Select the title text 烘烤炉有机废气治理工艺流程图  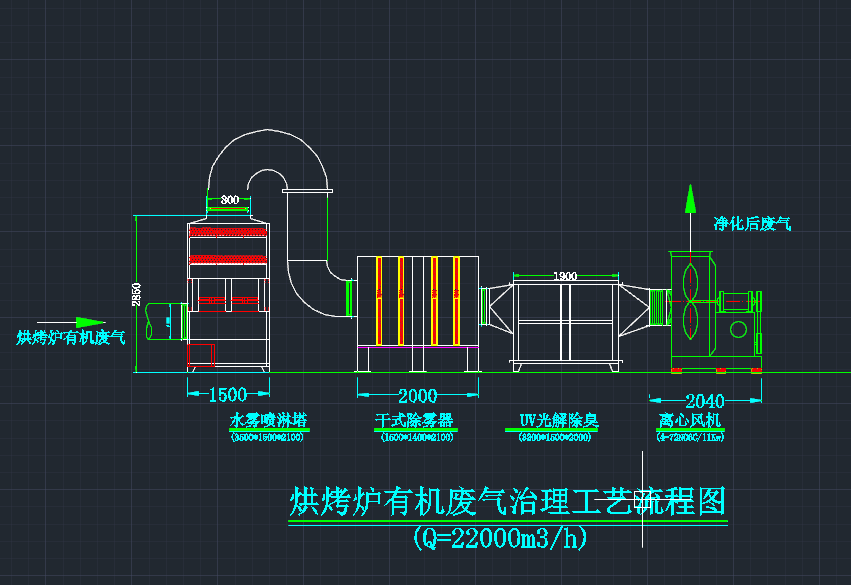[507, 501]
